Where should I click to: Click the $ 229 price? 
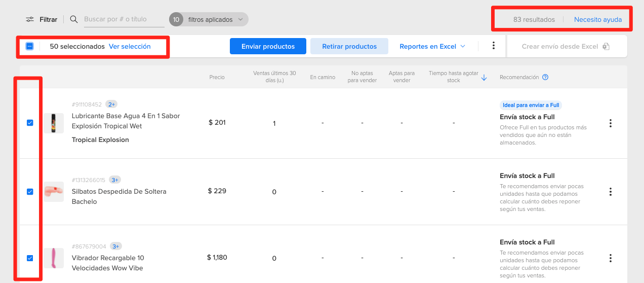coord(217,191)
